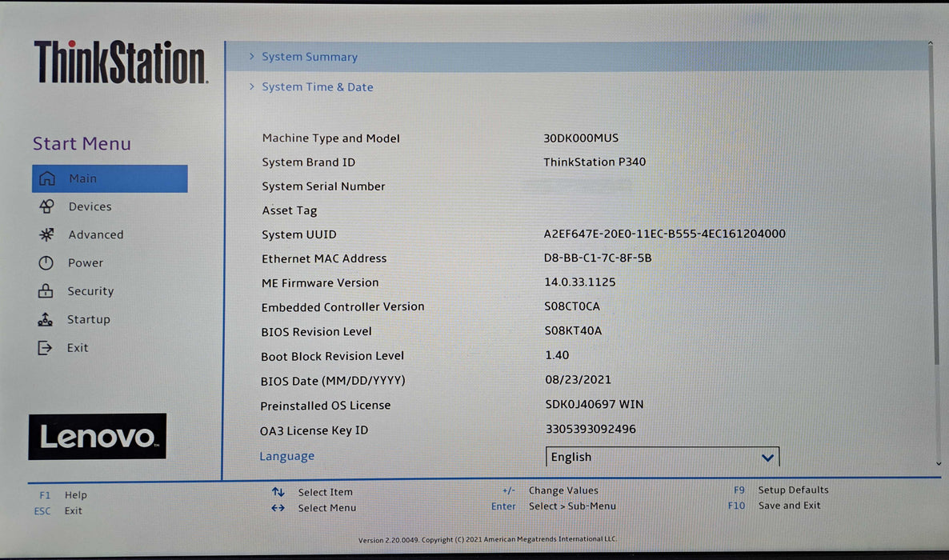Click F10 Save and Exit
Screen dimensions: 949x560
tap(774, 506)
